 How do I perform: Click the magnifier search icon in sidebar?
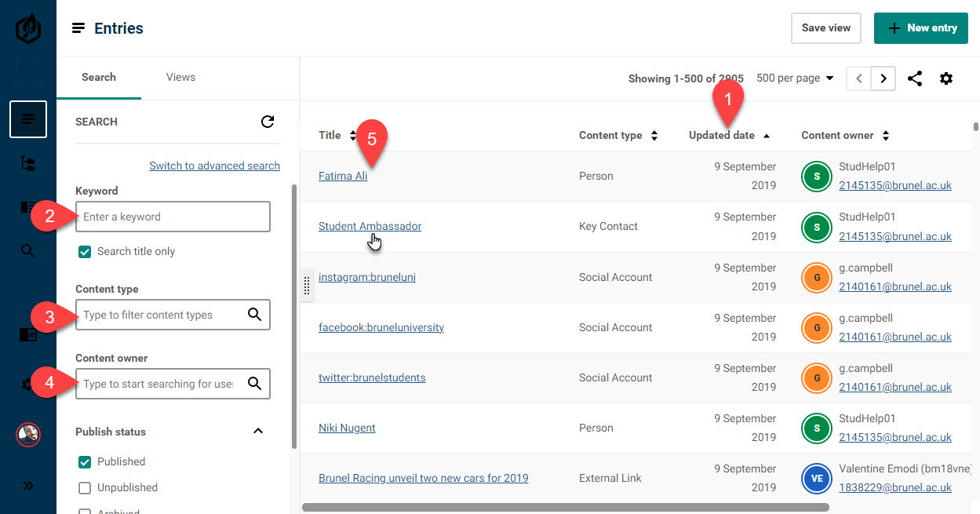pos(28,251)
